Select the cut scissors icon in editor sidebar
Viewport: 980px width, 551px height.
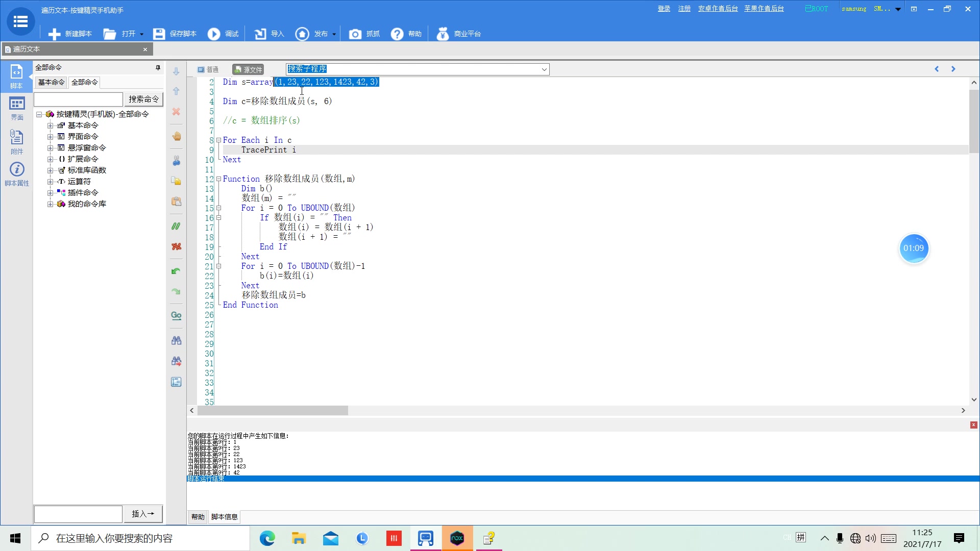(x=176, y=161)
